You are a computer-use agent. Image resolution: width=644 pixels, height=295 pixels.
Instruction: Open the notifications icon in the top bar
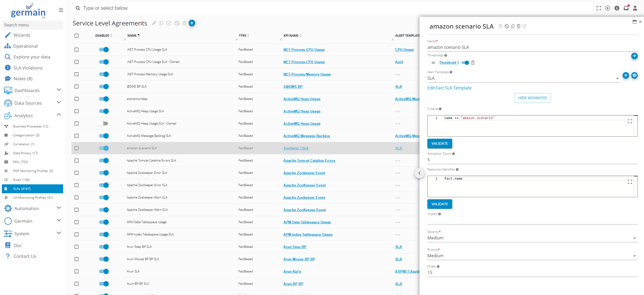pos(626,8)
